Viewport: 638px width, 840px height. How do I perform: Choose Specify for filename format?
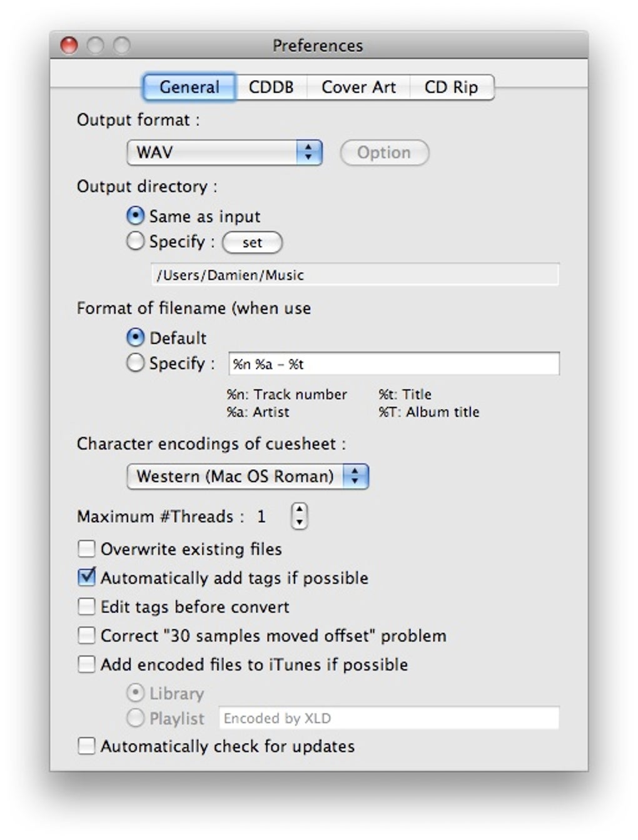[x=136, y=363]
